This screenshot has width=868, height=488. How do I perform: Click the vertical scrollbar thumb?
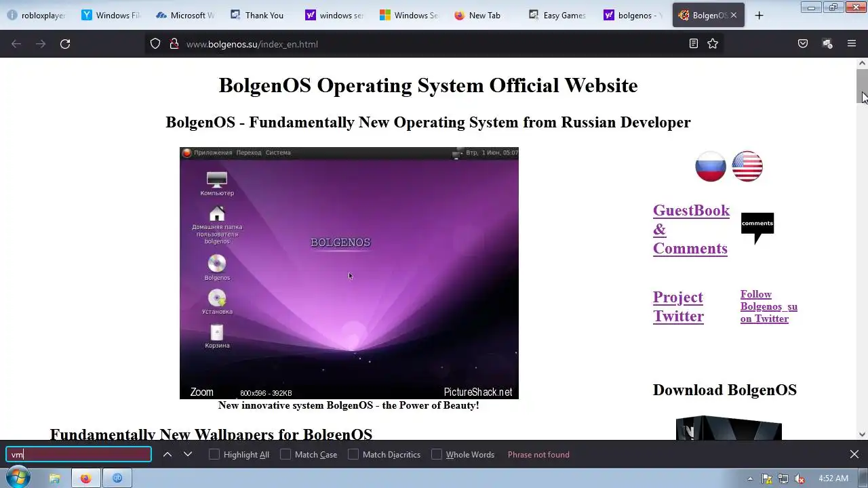[x=862, y=86]
